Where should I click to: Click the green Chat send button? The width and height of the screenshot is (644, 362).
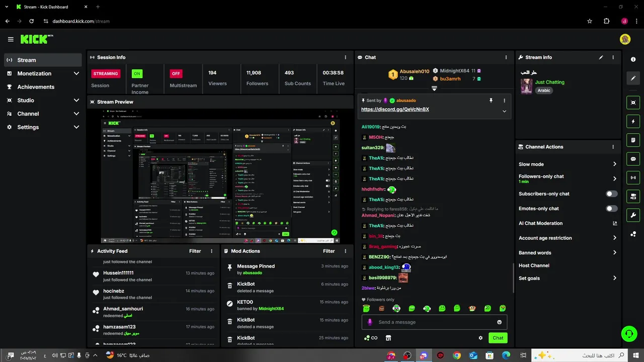498,338
